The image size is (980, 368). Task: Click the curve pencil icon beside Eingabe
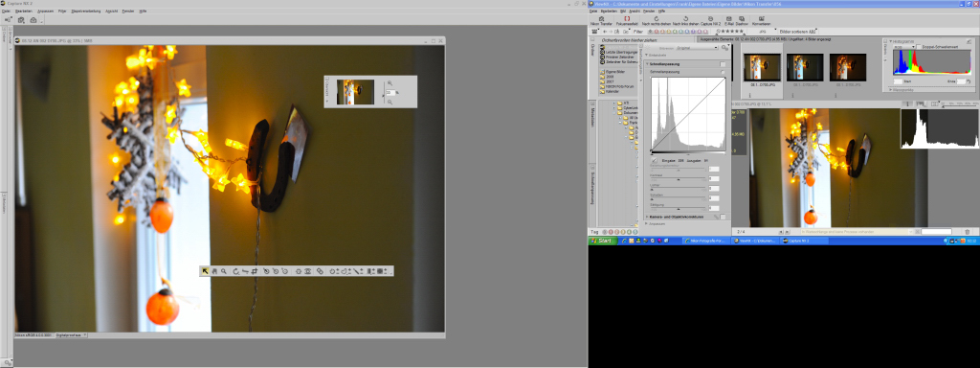tap(654, 160)
